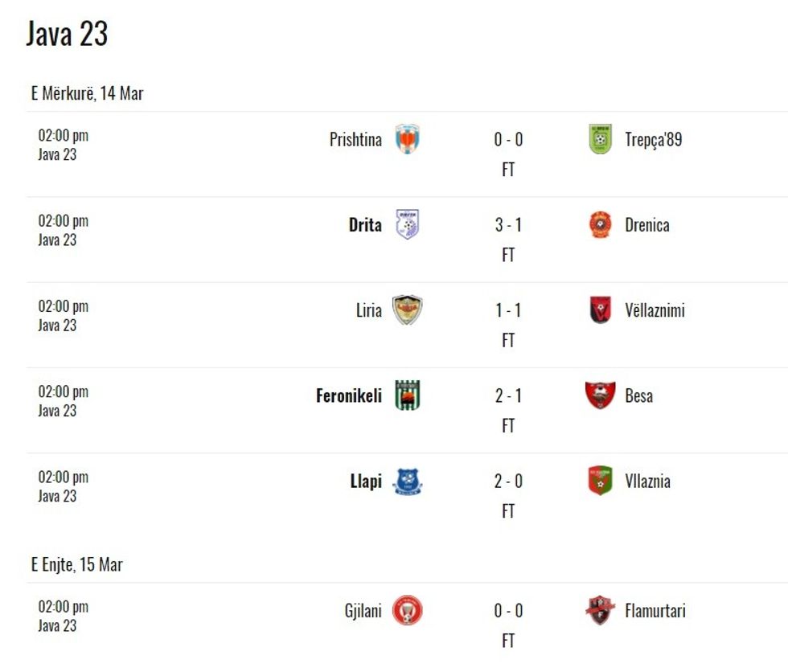Select the Flamurtari crest
This screenshot has height=672, width=788.
tap(600, 611)
